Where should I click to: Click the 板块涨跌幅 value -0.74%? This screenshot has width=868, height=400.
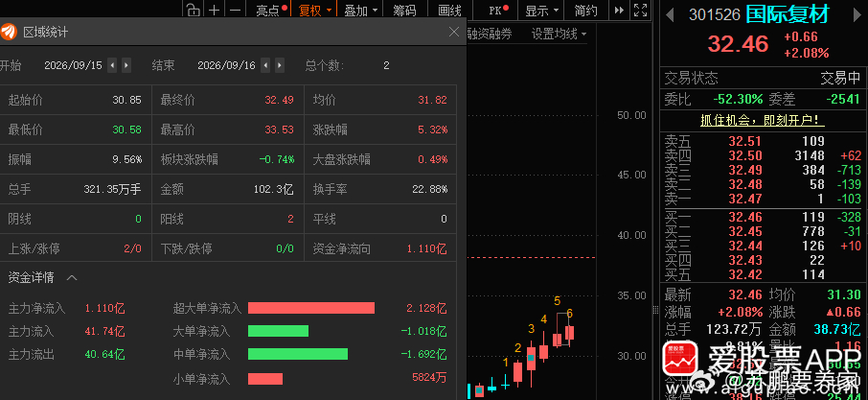(x=277, y=159)
